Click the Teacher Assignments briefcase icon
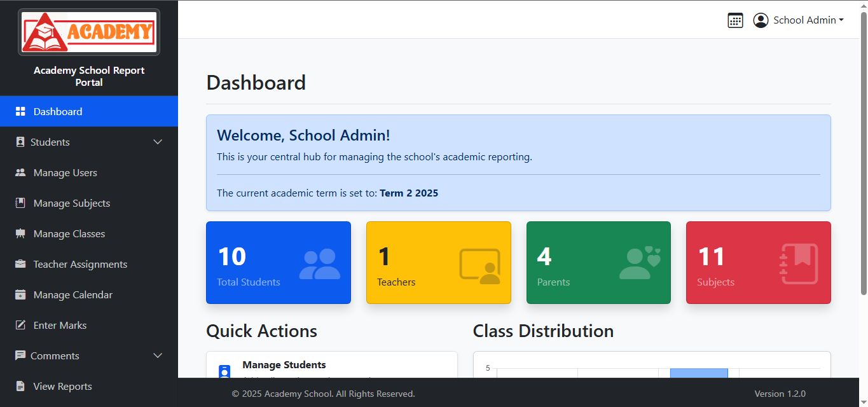This screenshot has height=407, width=868. pyautogui.click(x=20, y=264)
